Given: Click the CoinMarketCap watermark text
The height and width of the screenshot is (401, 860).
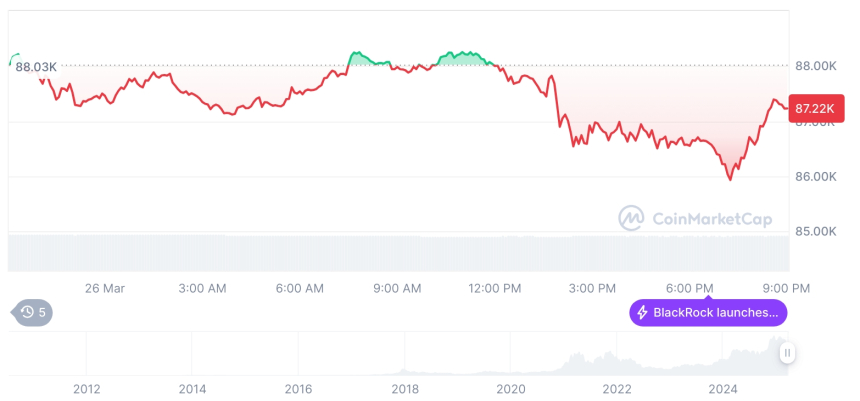Looking at the screenshot, I should coord(711,218).
